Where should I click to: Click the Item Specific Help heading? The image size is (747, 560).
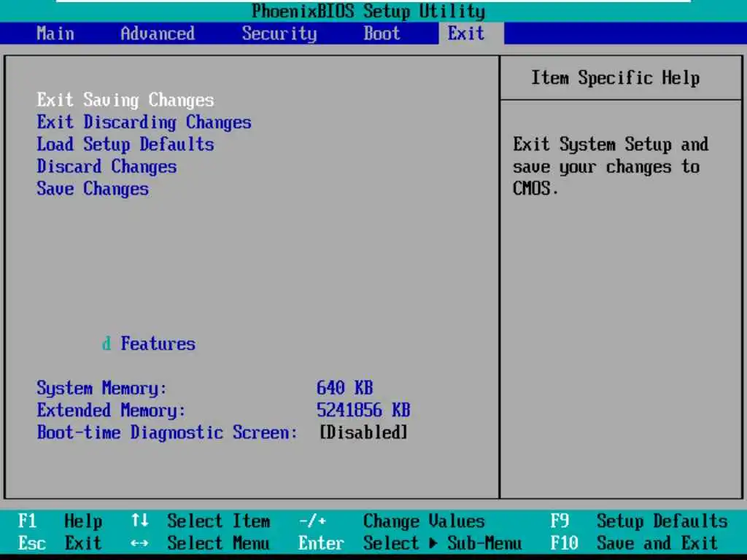616,77
